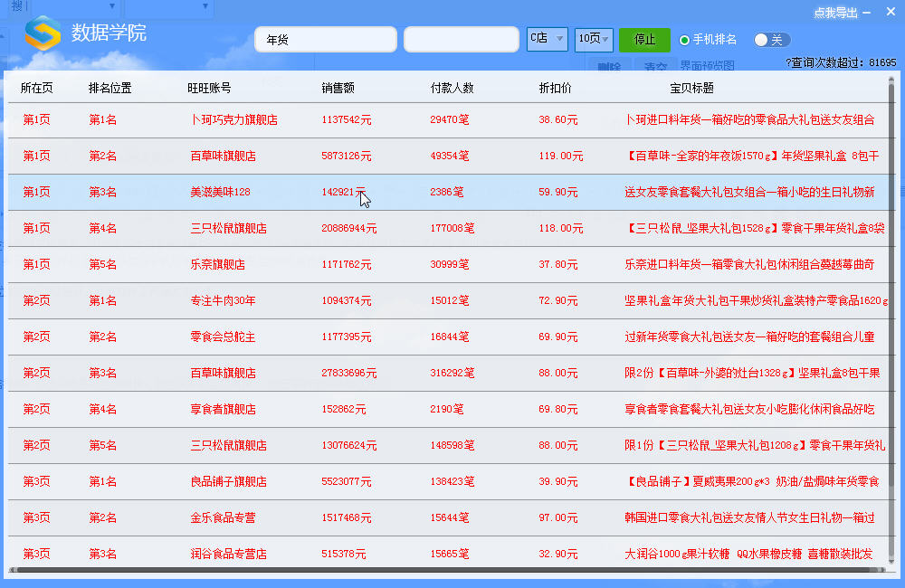Click the title starting with 乐奈进口料年货

click(749, 264)
